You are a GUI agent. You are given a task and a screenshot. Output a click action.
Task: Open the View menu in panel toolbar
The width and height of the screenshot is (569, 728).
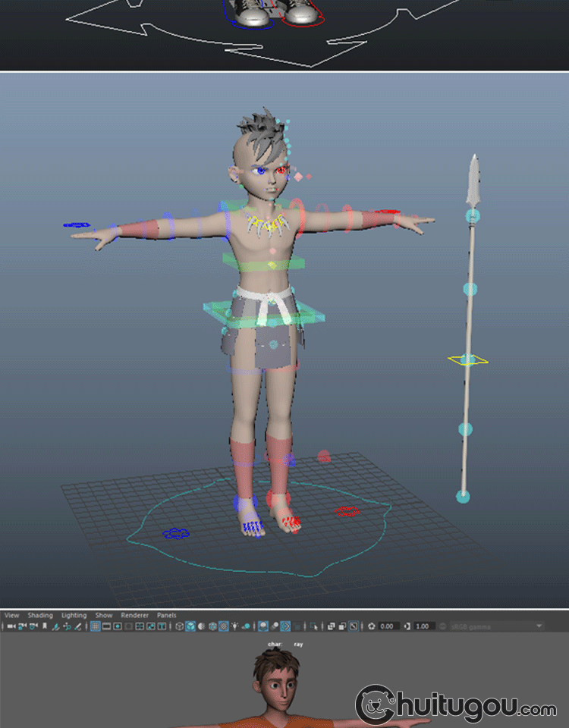point(11,615)
